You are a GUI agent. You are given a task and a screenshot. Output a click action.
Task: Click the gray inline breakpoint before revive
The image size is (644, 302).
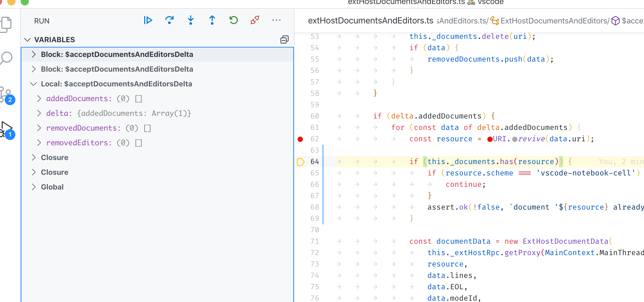(515, 139)
